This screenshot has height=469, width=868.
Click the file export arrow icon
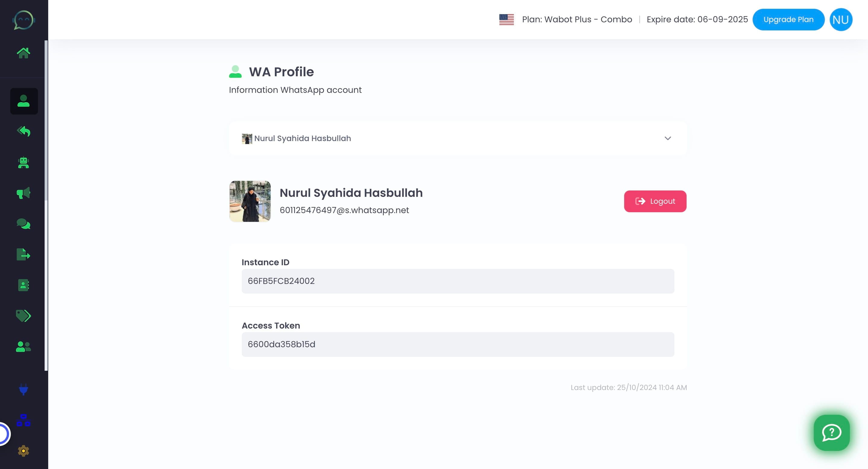point(23,254)
